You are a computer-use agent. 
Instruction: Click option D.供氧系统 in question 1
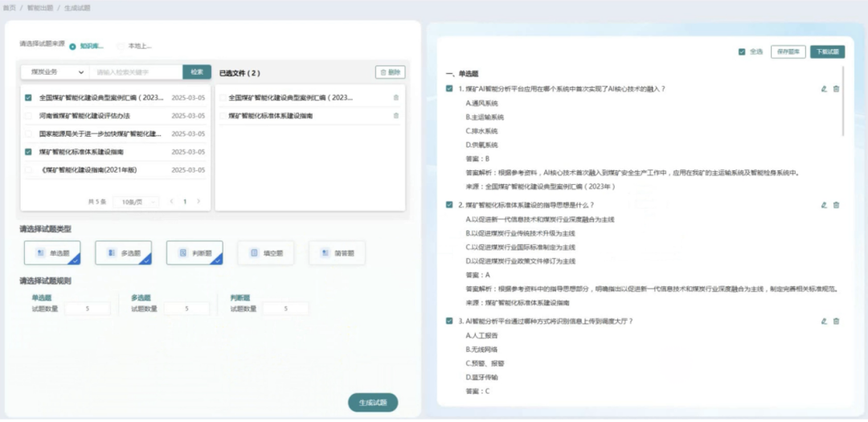click(482, 145)
